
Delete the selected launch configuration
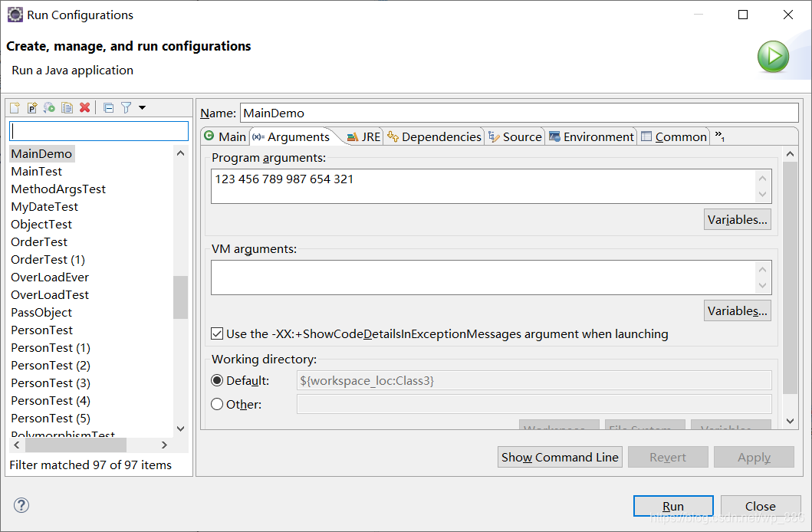click(x=85, y=107)
